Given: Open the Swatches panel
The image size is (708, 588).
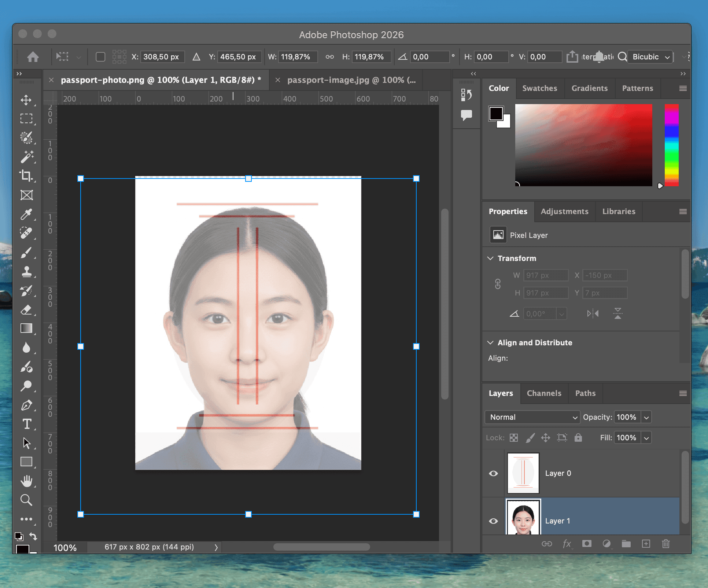Looking at the screenshot, I should point(539,88).
